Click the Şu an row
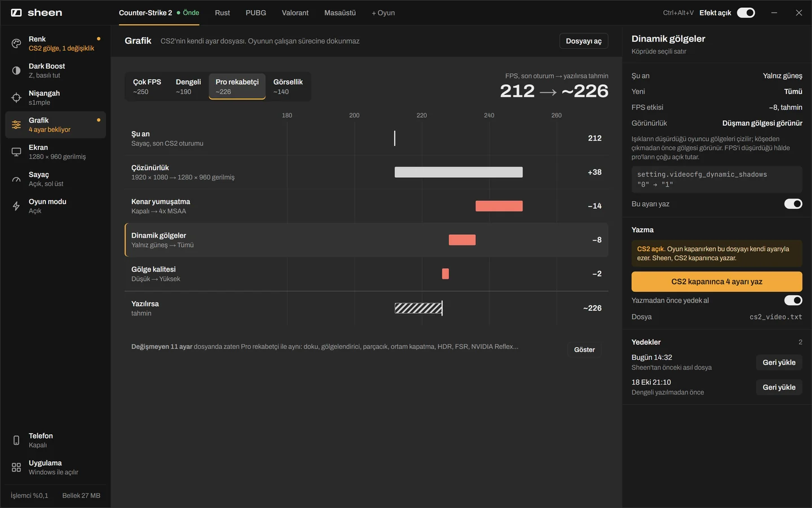The image size is (812, 508). (367, 138)
